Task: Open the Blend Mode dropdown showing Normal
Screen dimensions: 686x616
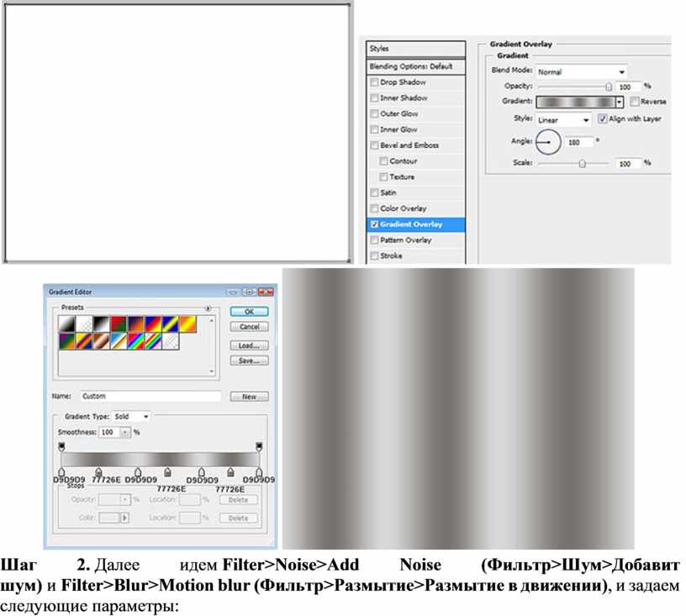Action: point(582,71)
